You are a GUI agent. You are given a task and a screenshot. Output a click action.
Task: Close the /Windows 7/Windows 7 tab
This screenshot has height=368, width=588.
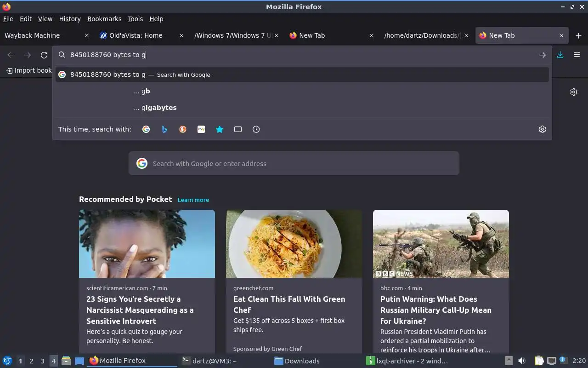[277, 35]
